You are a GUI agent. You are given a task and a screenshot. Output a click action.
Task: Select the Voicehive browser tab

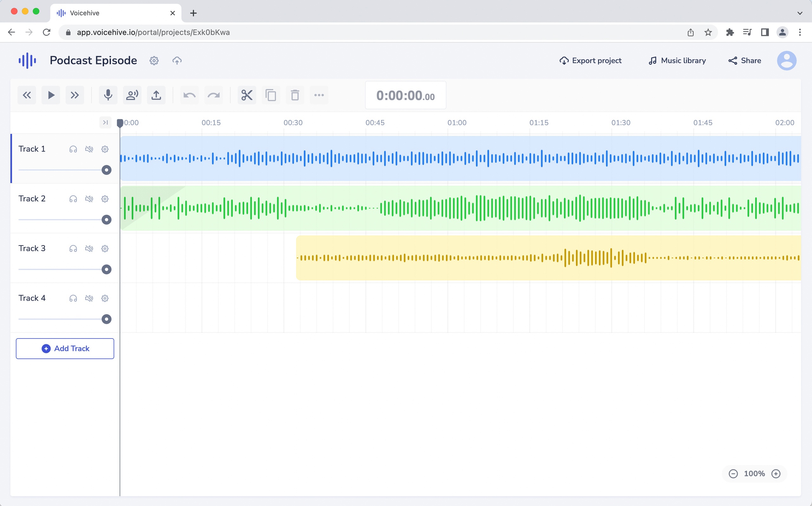point(116,13)
